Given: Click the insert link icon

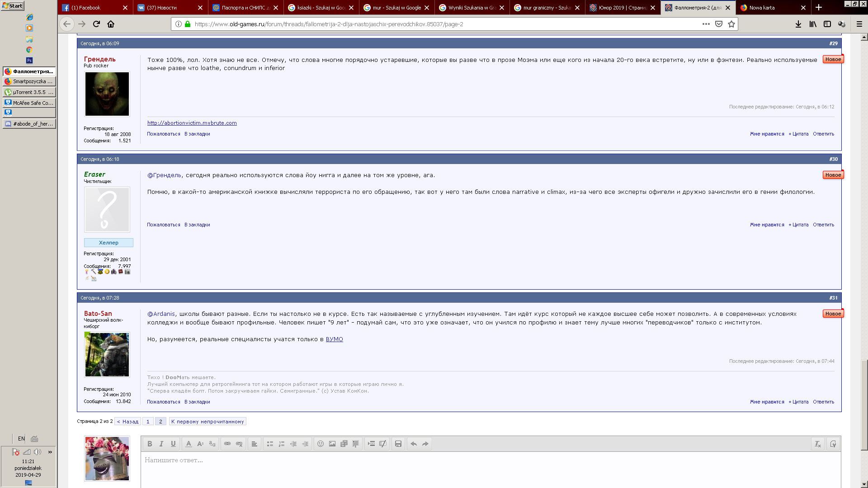Looking at the screenshot, I should point(227,444).
